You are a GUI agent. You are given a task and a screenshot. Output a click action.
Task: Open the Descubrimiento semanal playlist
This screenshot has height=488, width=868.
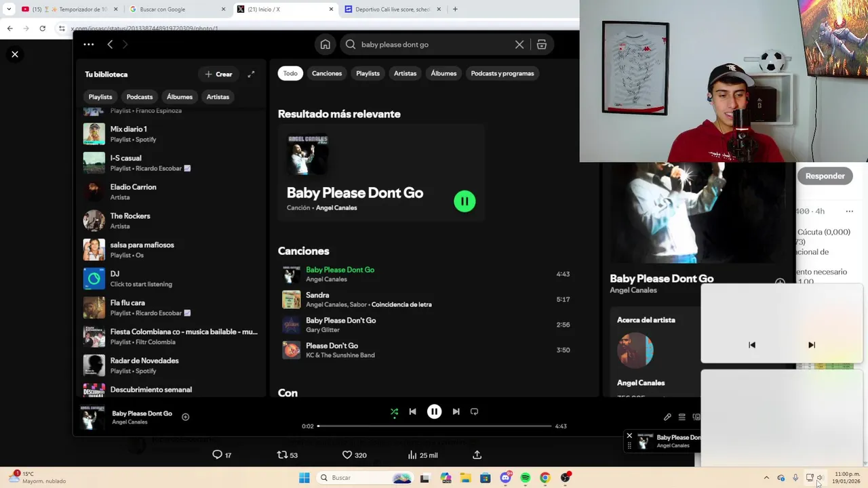tap(171, 390)
